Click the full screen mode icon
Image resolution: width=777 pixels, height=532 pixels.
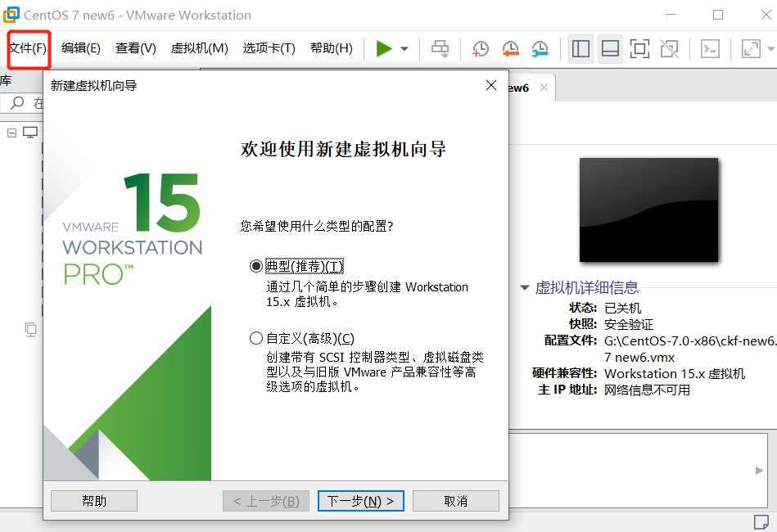tap(639, 48)
